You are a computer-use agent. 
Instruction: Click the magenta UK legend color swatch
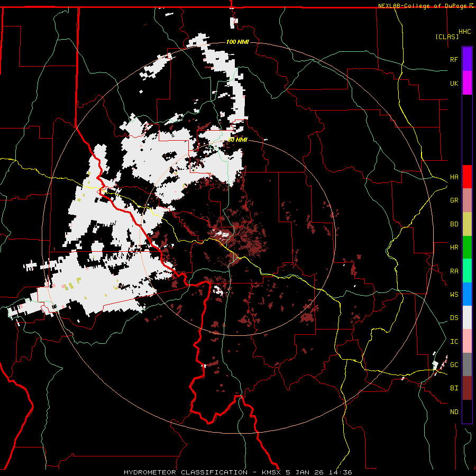[x=467, y=83]
